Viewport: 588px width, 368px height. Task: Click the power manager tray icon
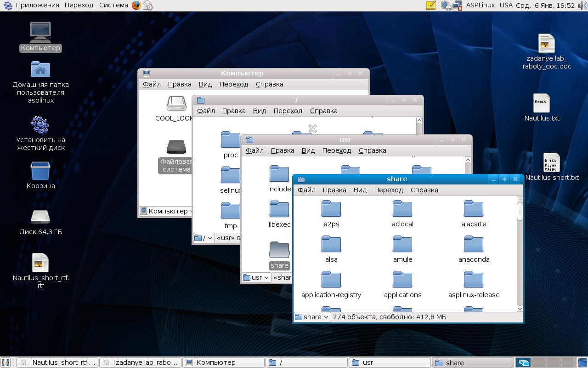point(446,6)
